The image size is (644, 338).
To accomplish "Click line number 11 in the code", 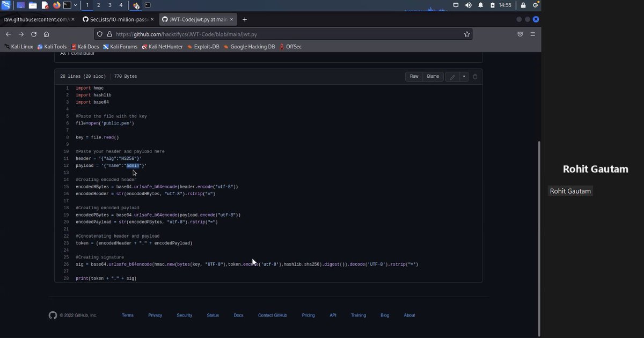I will tap(66, 159).
